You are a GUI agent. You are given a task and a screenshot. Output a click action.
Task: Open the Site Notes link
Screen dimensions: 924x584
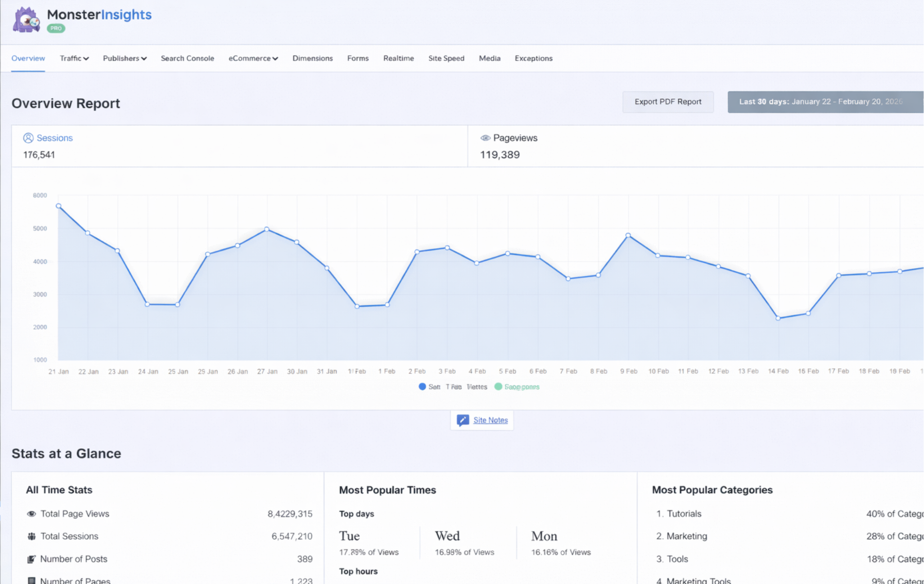point(490,420)
